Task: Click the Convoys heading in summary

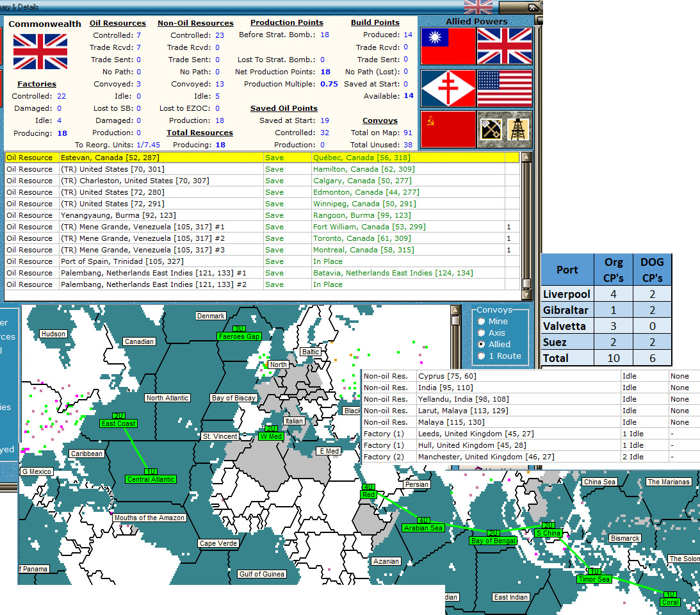Action: 380,120
